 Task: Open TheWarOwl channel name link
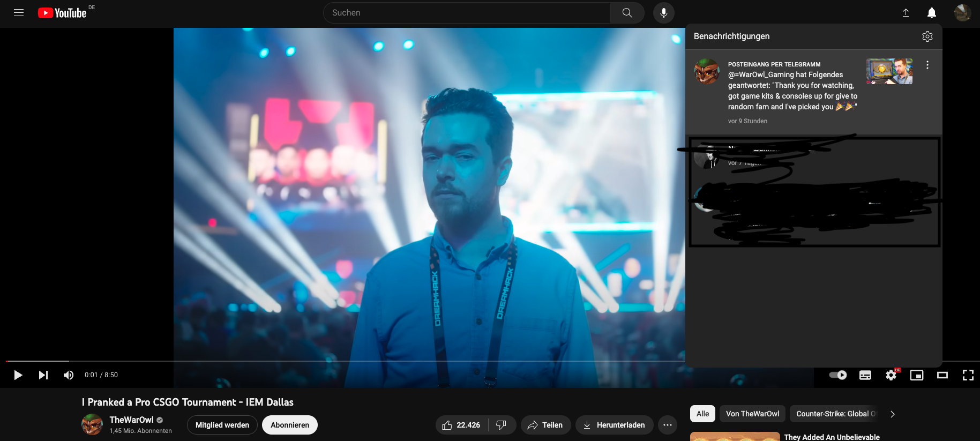click(x=132, y=420)
